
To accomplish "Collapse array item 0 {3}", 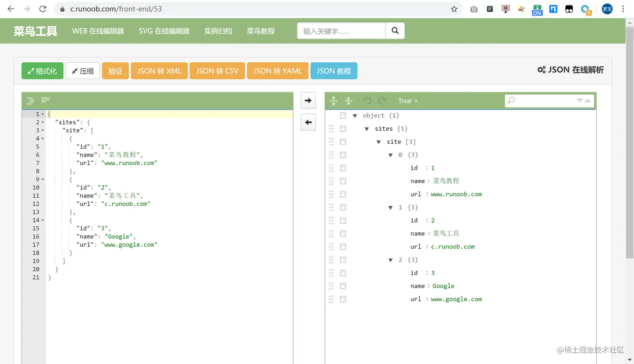I will 390,155.
